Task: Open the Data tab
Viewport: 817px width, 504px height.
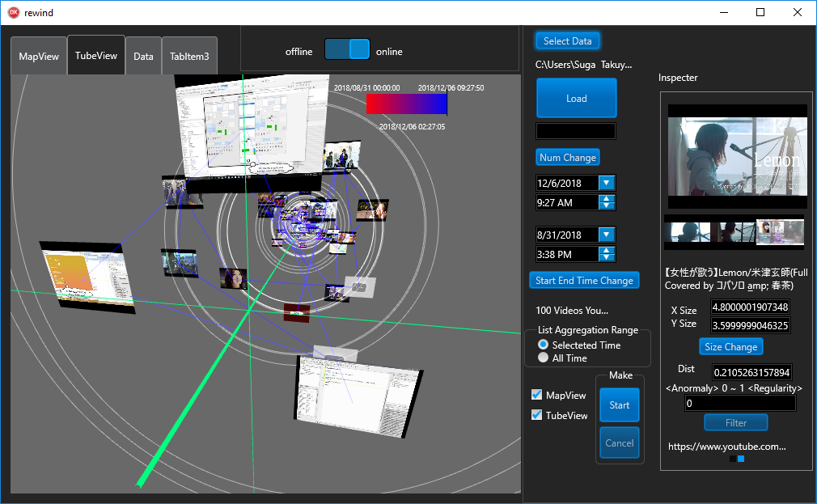Action: pos(143,57)
